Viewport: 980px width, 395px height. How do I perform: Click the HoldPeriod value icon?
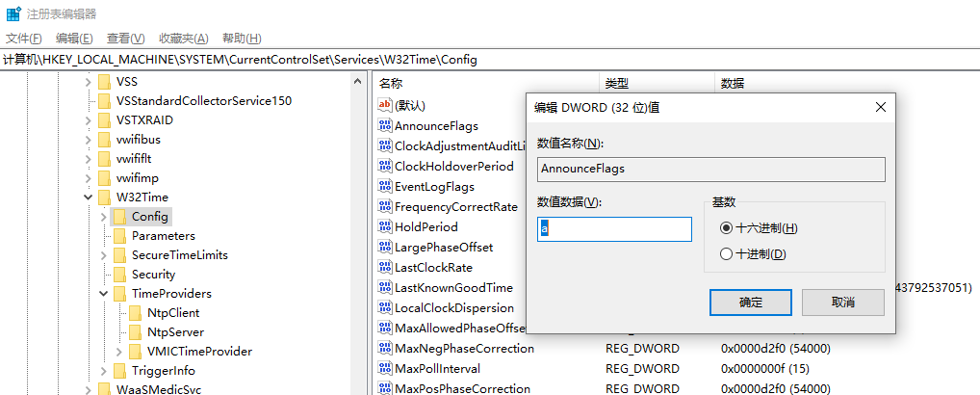385,226
